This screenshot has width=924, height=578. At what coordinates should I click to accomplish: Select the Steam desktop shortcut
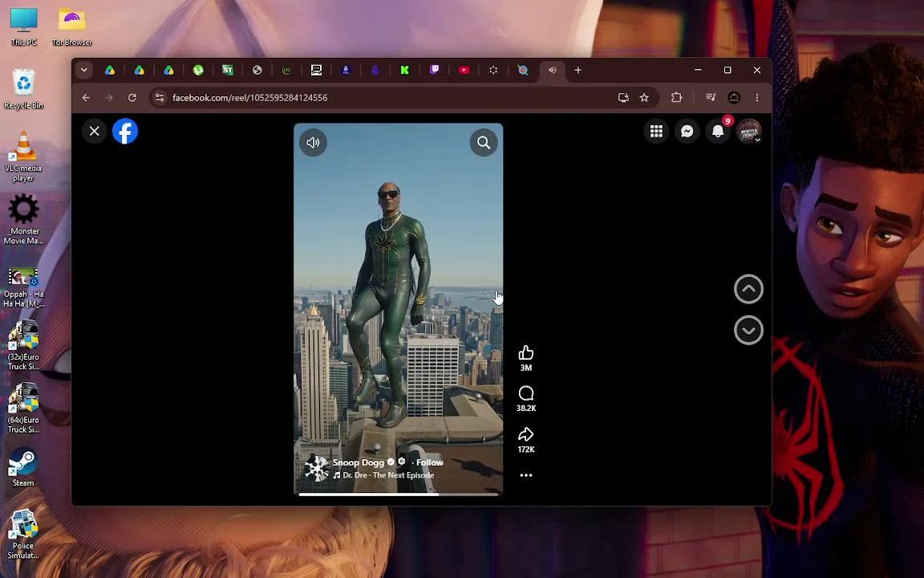pos(23,467)
